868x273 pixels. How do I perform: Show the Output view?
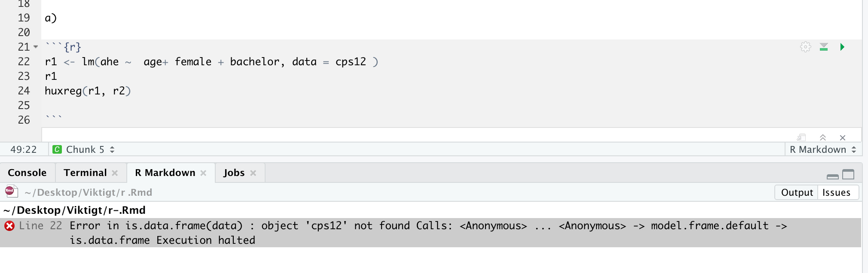pos(797,192)
